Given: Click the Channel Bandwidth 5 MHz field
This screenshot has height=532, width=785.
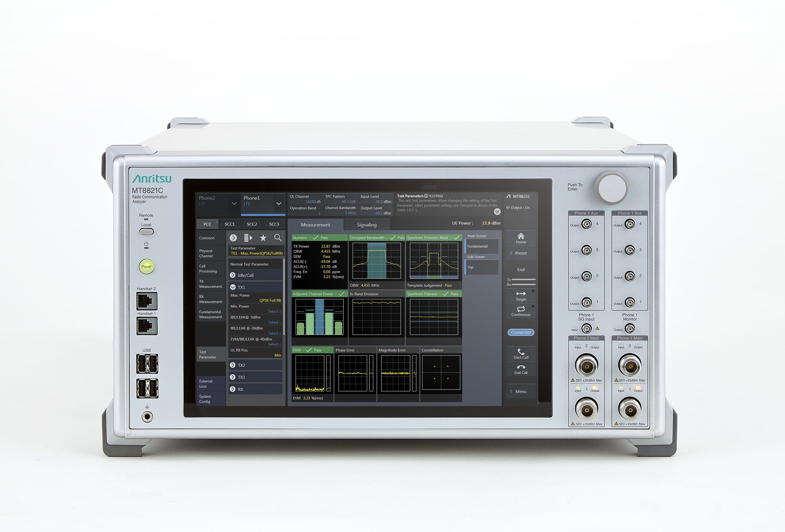Looking at the screenshot, I should (x=340, y=210).
